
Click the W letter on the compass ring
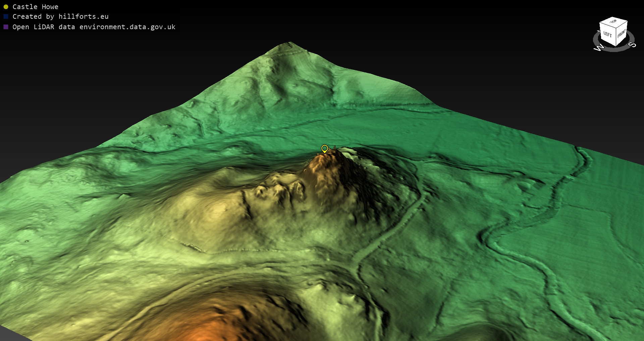pos(598,48)
